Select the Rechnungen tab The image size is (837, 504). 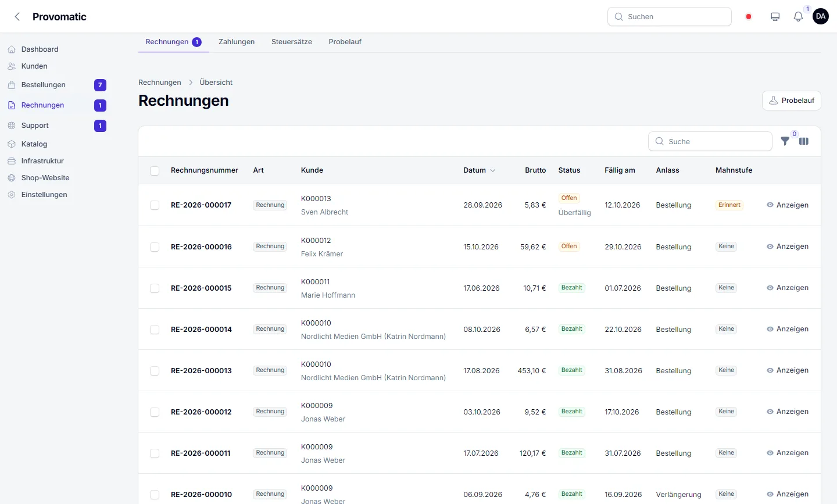173,42
